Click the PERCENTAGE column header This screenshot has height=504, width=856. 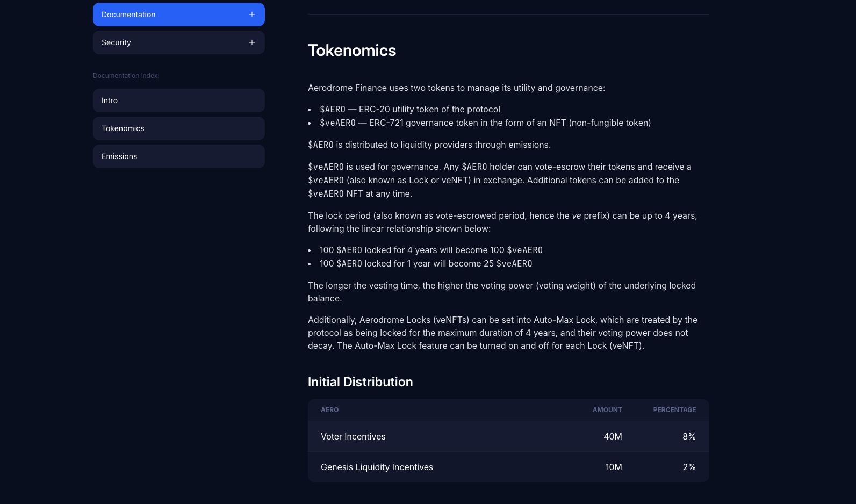point(674,410)
